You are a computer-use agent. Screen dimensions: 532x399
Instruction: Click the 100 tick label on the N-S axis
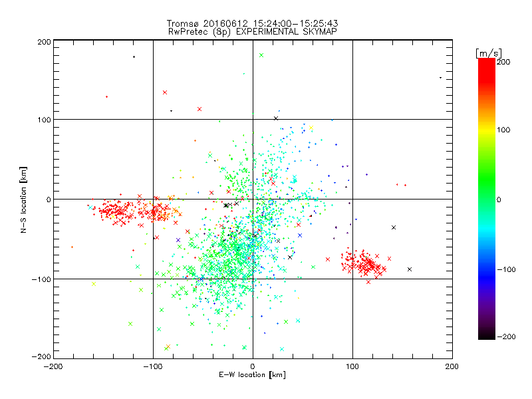click(44, 120)
